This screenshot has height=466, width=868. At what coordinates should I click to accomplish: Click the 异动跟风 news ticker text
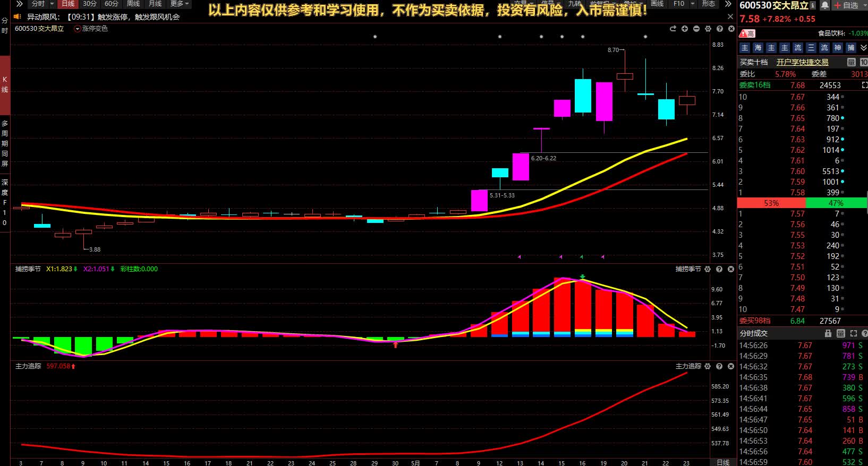[x=104, y=17]
